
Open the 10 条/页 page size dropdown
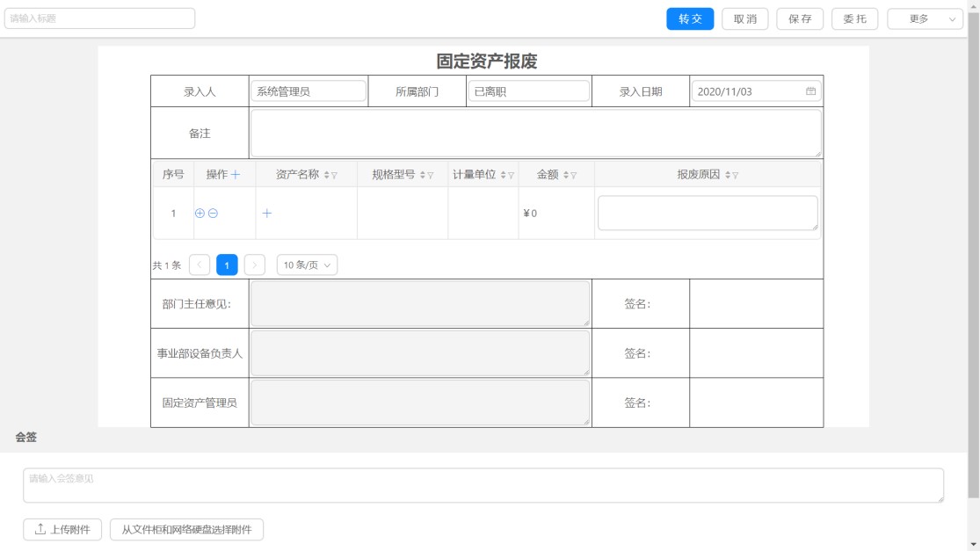pos(307,265)
